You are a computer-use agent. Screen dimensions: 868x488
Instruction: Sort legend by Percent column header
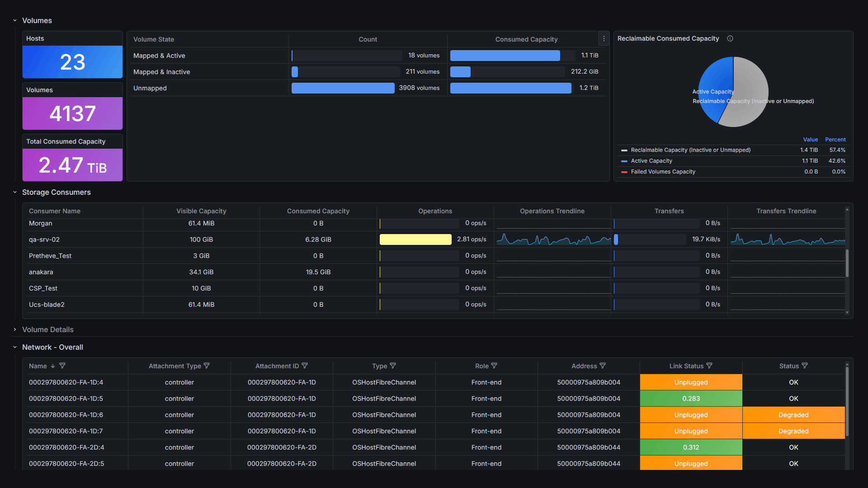[x=835, y=140]
